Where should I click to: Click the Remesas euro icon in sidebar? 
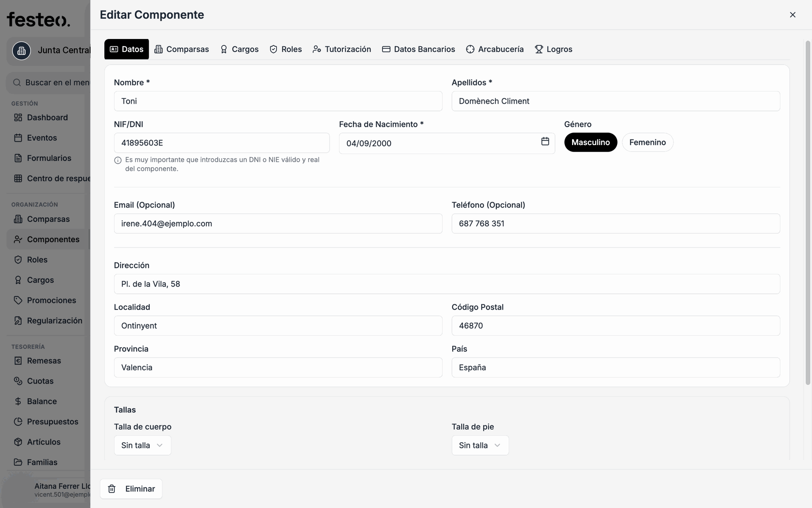tap(18, 360)
